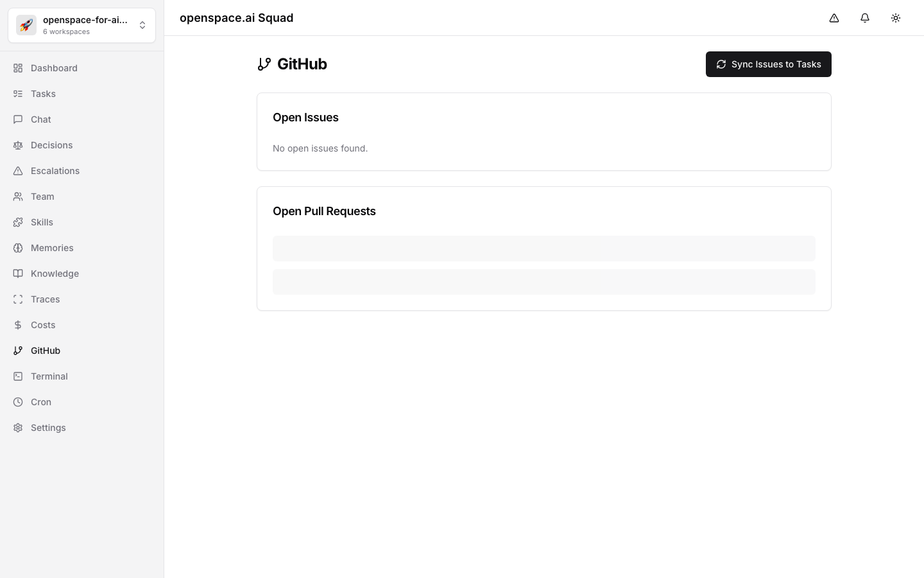Click the rocket workspace avatar
This screenshot has width=924, height=578.
26,25
